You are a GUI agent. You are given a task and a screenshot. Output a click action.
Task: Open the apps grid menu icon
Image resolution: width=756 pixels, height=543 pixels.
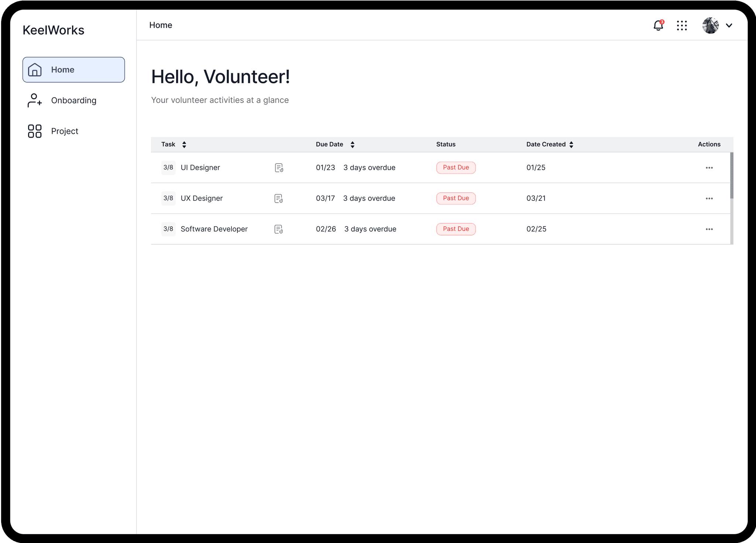(x=682, y=25)
